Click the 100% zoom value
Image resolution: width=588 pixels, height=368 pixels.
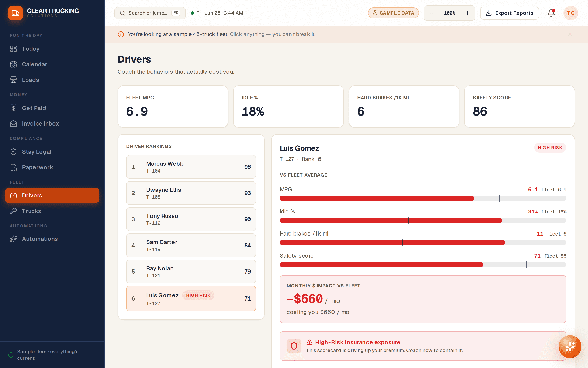[x=450, y=13]
